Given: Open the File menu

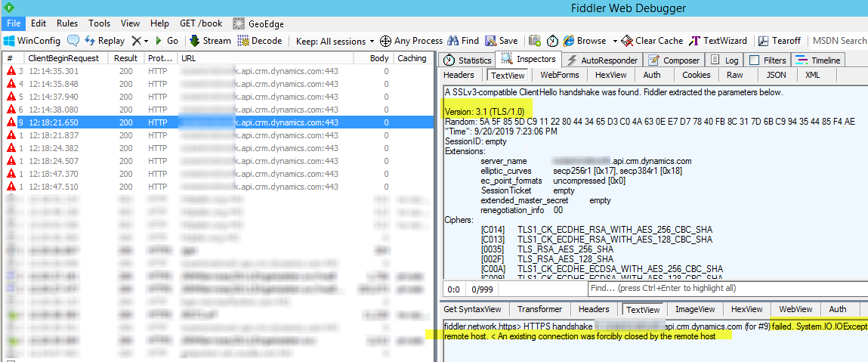Looking at the screenshot, I should click(14, 23).
